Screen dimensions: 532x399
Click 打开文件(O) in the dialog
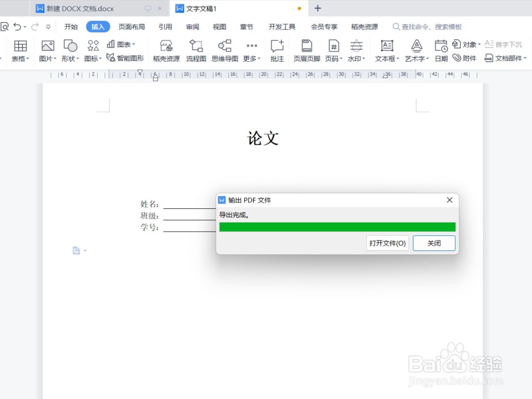coord(388,243)
